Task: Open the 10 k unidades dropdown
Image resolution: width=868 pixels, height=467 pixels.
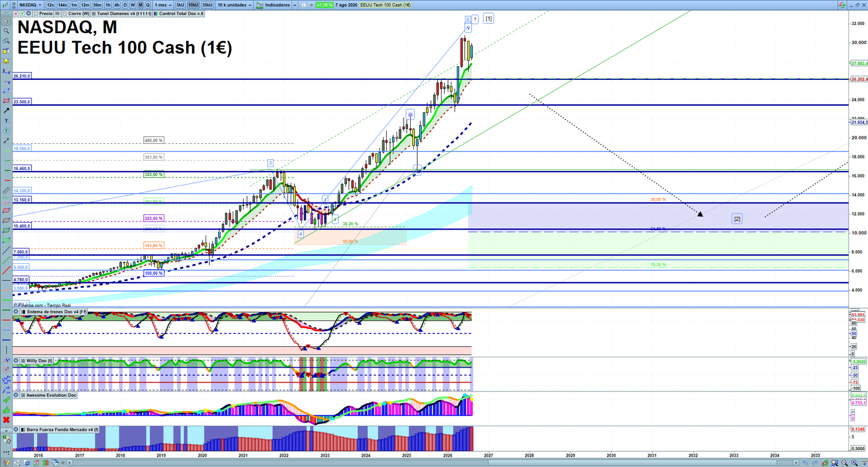Action: 234,5
